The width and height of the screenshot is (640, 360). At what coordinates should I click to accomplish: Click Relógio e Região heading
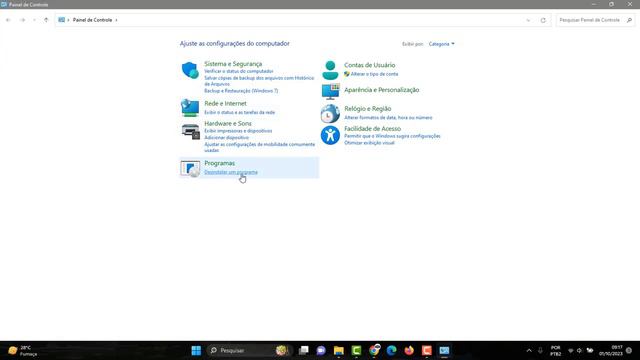click(368, 109)
